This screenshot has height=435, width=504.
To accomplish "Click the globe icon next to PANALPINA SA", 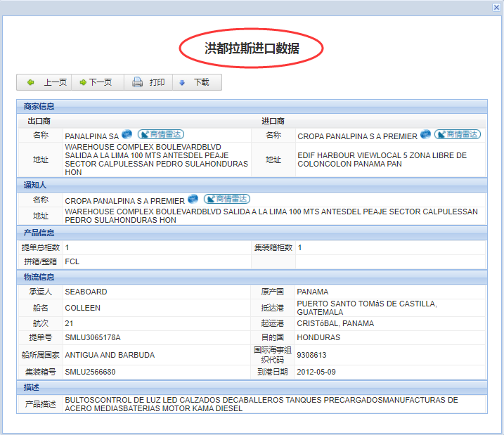I will coord(127,134).
